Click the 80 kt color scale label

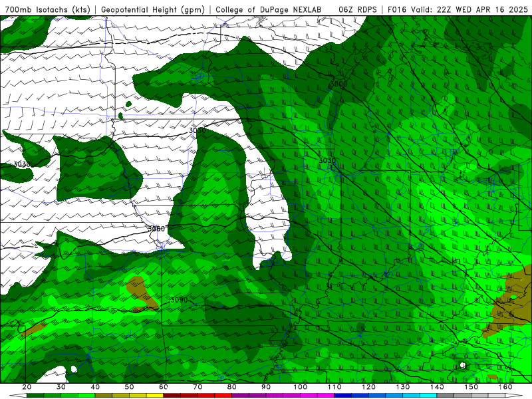tap(232, 387)
